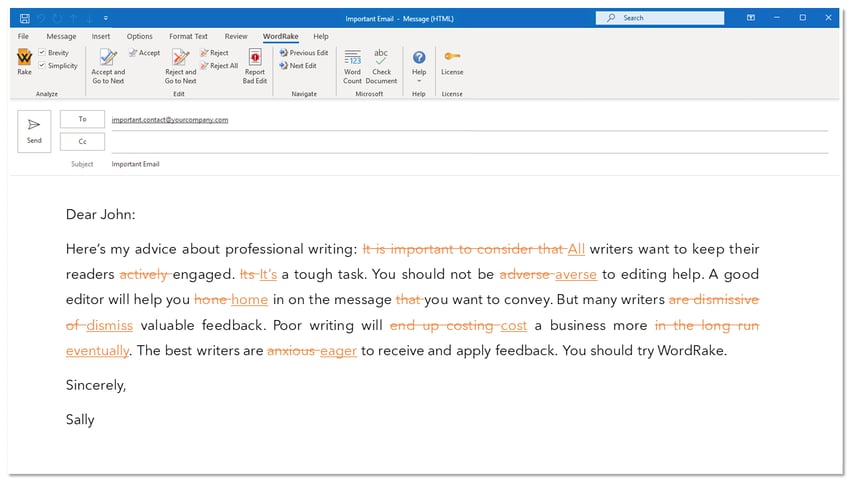Image resolution: width=850 pixels, height=478 pixels.
Task: Open the ribbon display options button
Action: pyautogui.click(x=751, y=18)
